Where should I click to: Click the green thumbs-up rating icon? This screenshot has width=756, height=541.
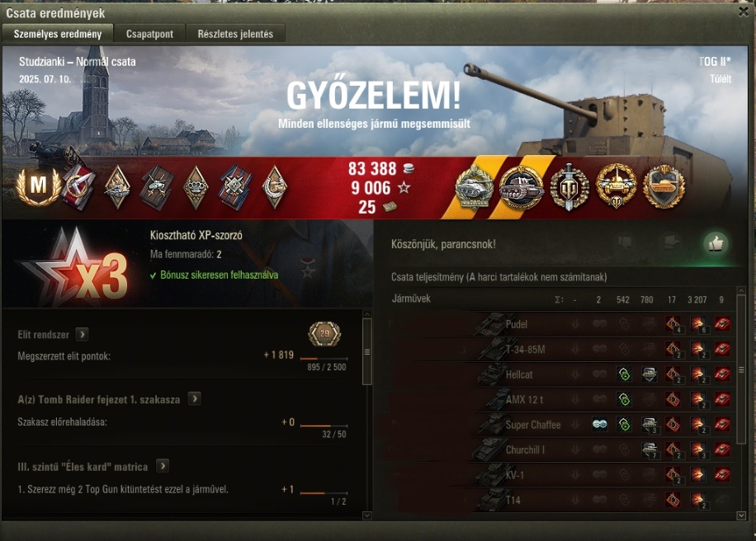(x=716, y=244)
